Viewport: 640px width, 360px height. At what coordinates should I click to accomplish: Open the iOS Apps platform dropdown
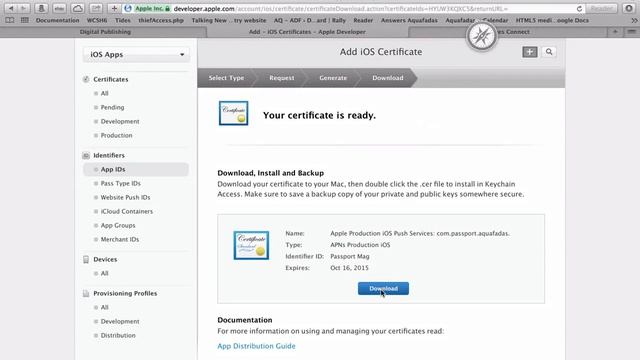(x=136, y=54)
